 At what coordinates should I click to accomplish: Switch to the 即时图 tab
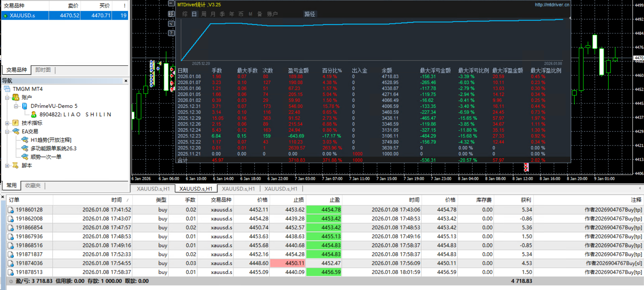(43, 70)
